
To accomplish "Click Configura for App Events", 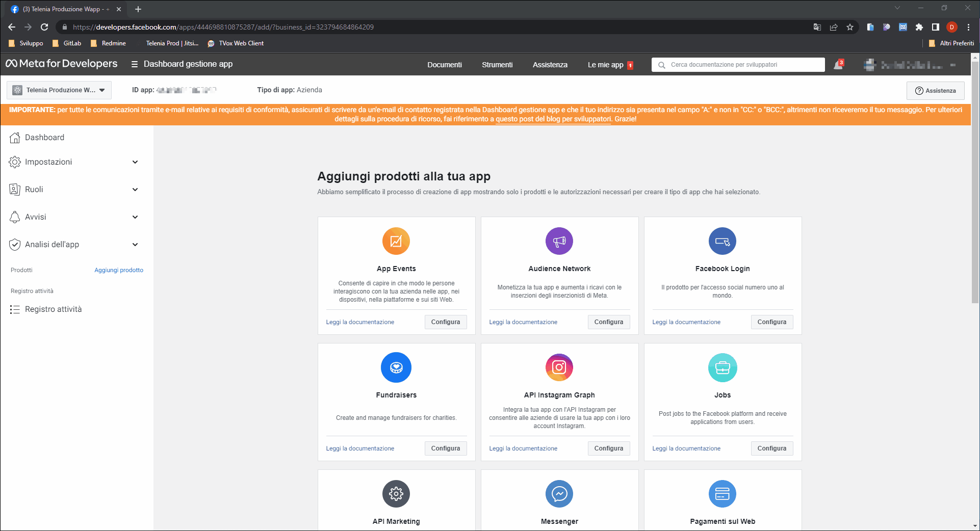I will coord(446,322).
